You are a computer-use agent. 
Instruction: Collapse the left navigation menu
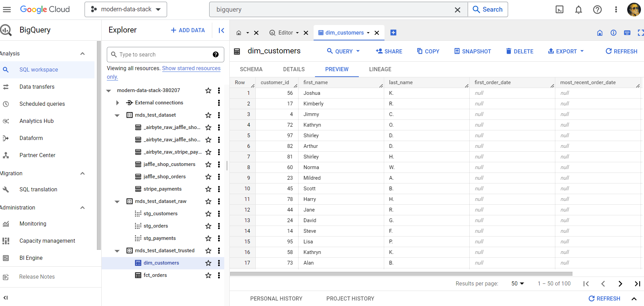5,297
